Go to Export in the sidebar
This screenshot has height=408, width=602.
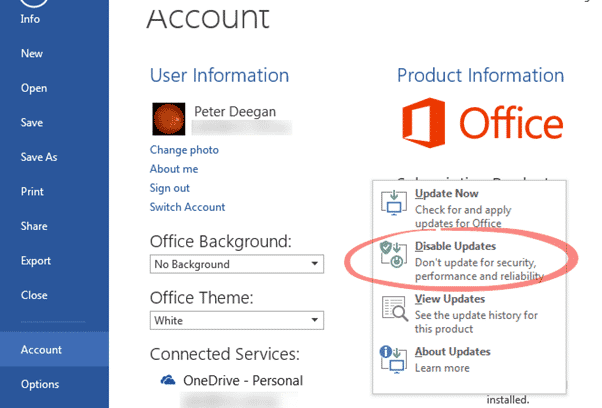coord(36,261)
